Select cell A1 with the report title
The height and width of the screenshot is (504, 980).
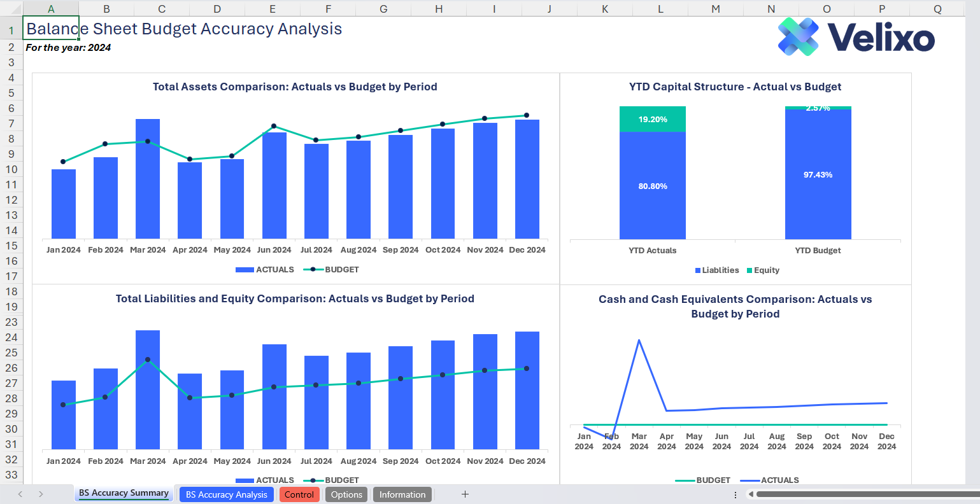click(x=51, y=29)
